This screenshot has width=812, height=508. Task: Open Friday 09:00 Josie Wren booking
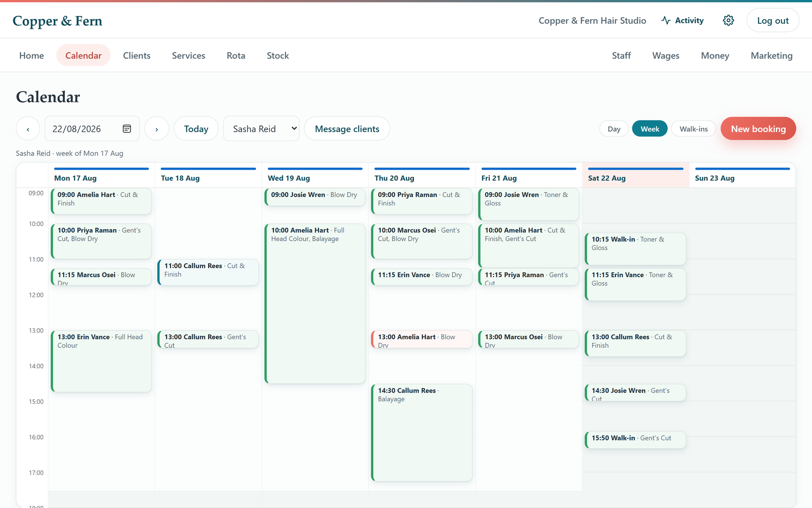(529, 204)
